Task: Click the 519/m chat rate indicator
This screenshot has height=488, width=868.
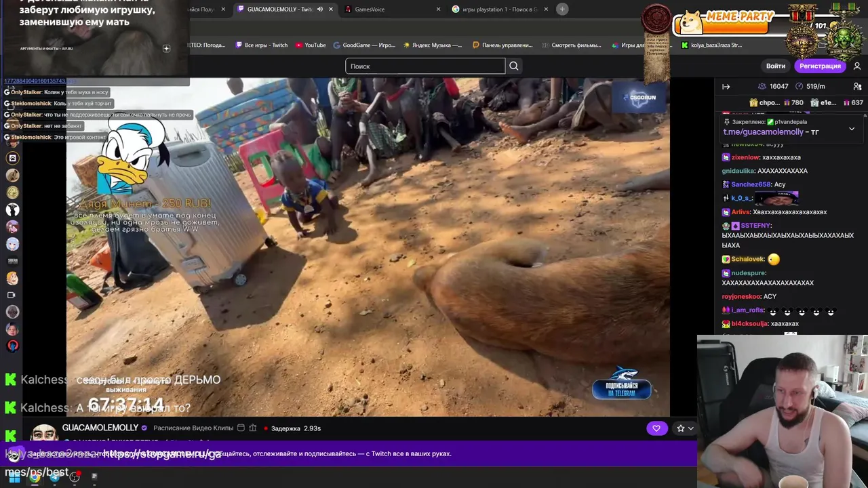Action: click(x=810, y=86)
